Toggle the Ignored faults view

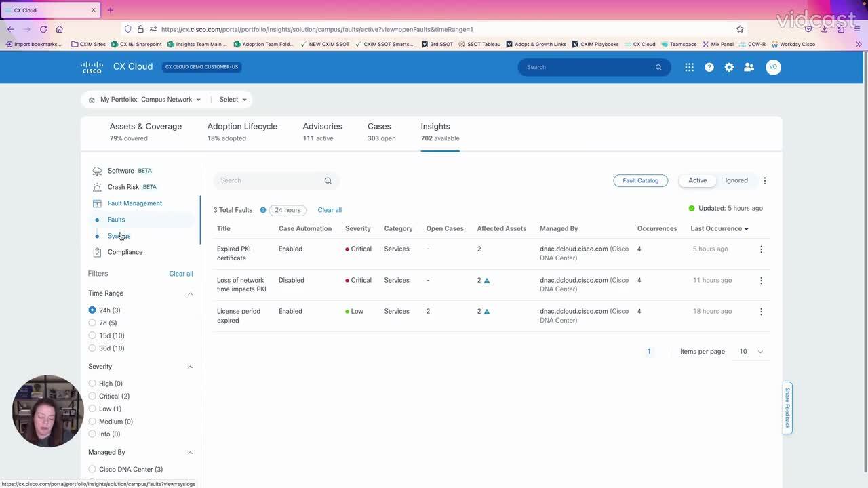coord(736,180)
